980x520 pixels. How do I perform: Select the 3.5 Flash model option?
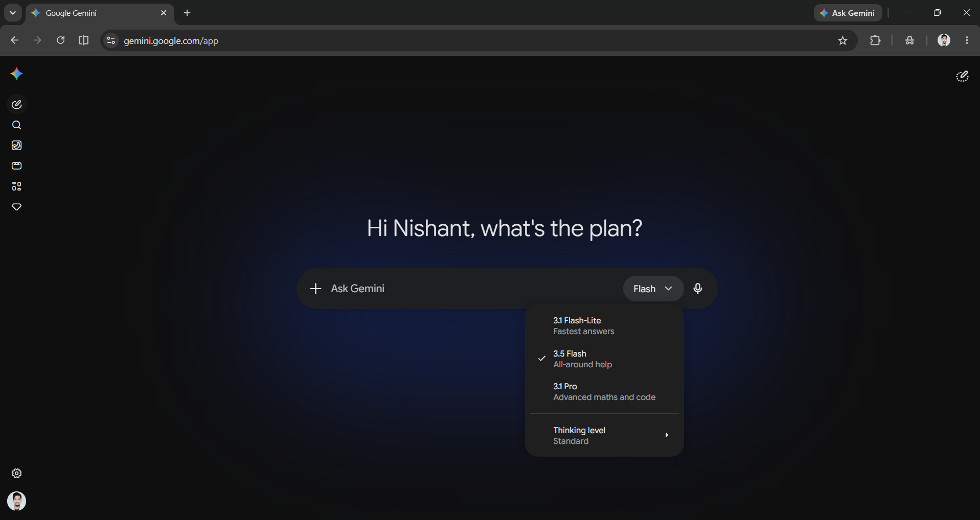point(604,359)
